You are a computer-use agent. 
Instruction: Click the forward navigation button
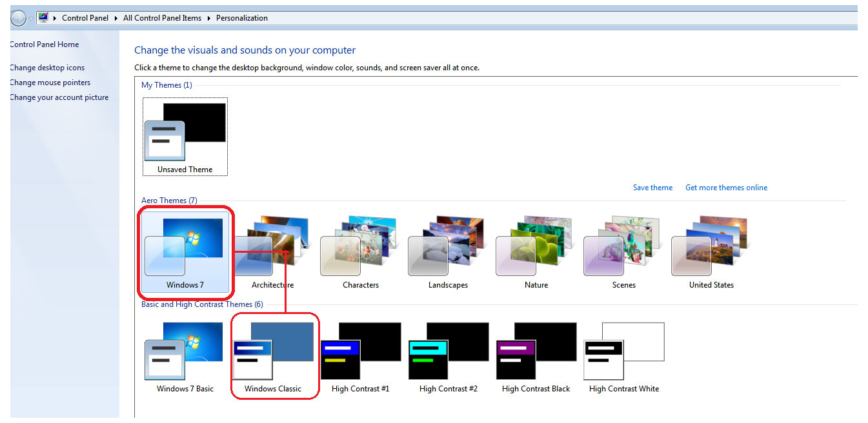point(19,18)
